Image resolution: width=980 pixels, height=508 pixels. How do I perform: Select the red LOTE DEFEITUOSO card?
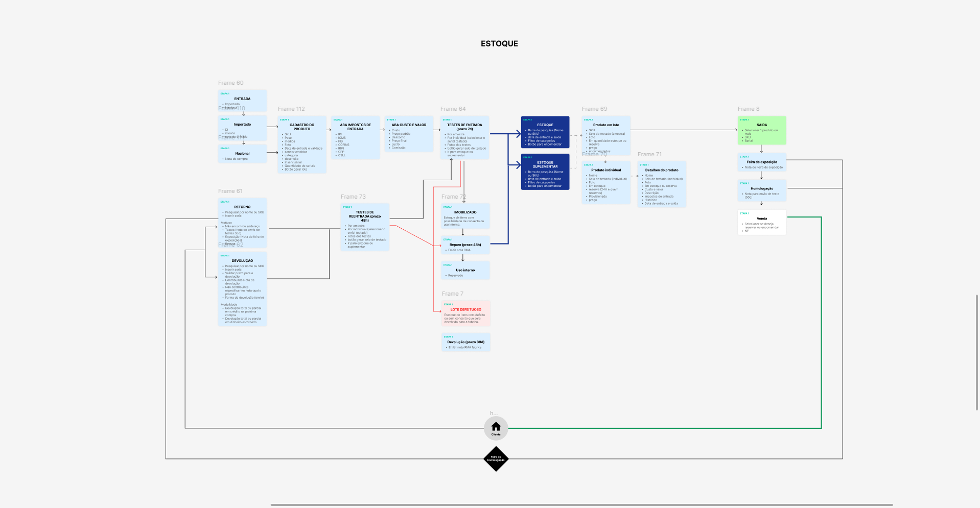[x=465, y=313]
